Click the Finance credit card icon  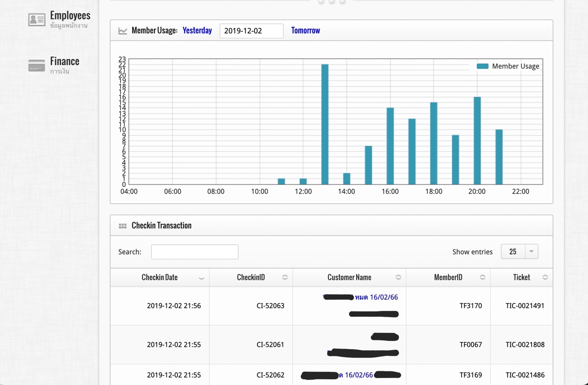[x=37, y=65]
